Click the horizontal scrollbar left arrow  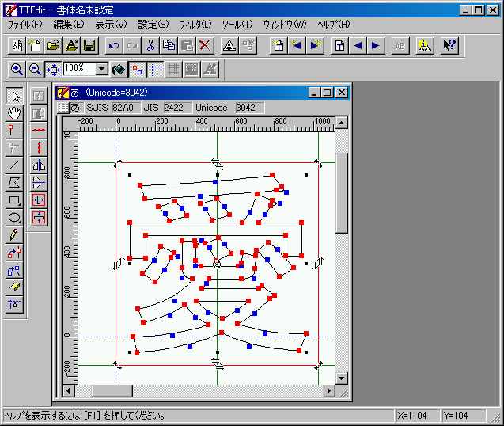(68, 391)
